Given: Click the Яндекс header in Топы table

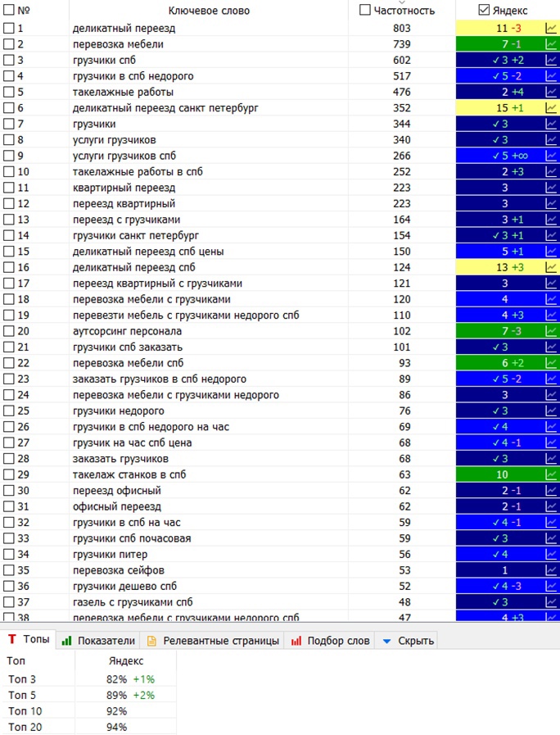Looking at the screenshot, I should [x=126, y=661].
